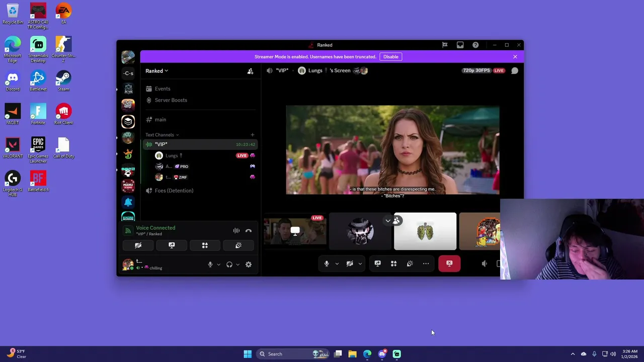The width and height of the screenshot is (644, 362).
Task: Stop watching with the red button
Action: tap(449, 263)
